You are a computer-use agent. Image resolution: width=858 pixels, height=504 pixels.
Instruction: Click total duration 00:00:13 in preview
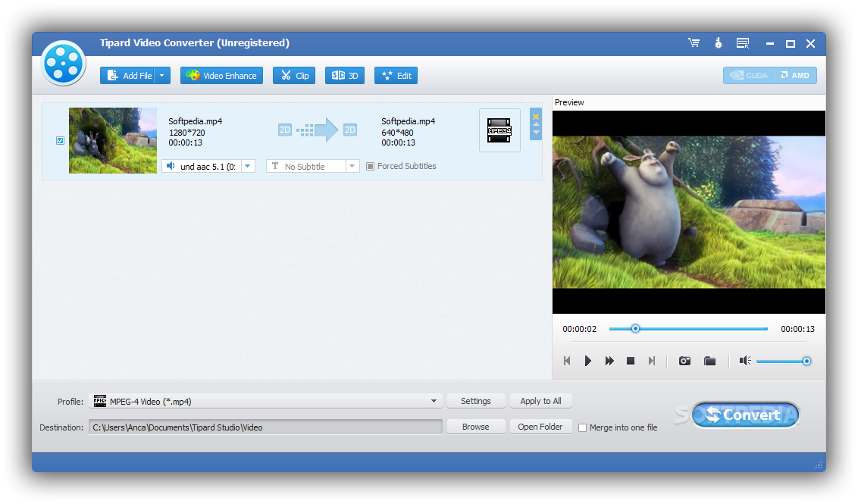(798, 329)
